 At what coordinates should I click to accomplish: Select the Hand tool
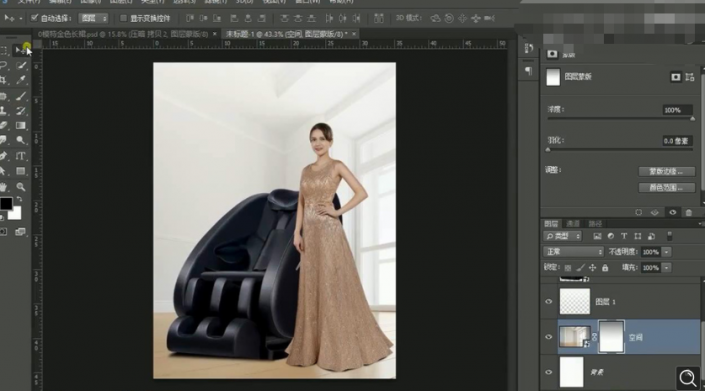(4, 187)
